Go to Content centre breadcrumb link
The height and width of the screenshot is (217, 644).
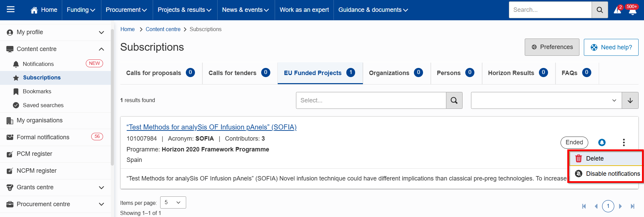pos(163,29)
